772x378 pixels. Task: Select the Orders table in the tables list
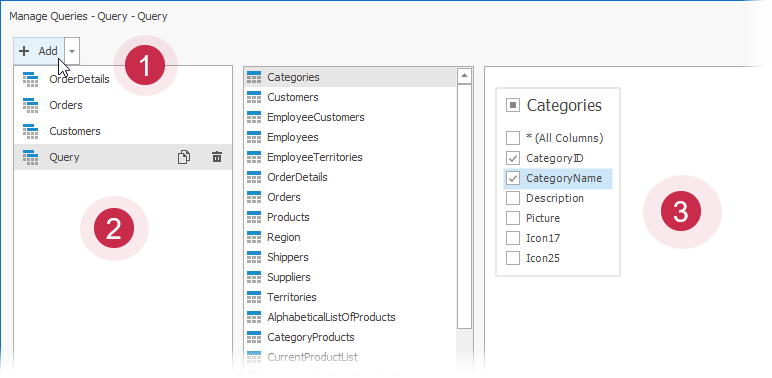(x=351, y=197)
